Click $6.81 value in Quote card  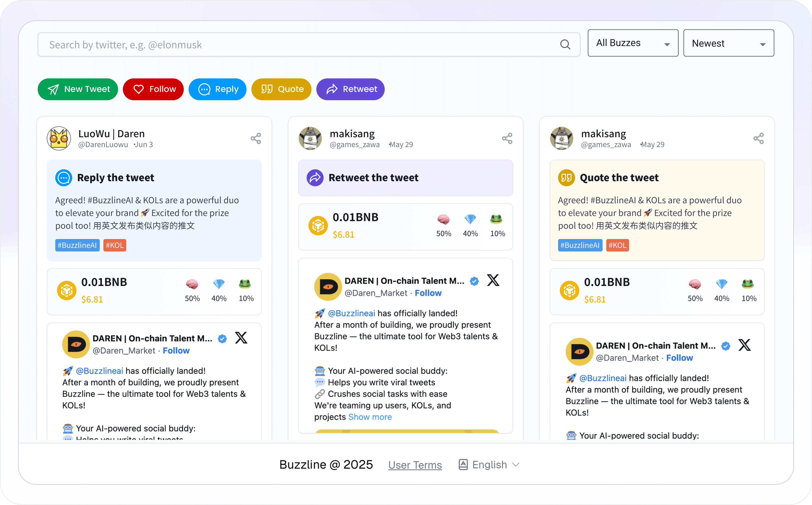pyautogui.click(x=595, y=300)
